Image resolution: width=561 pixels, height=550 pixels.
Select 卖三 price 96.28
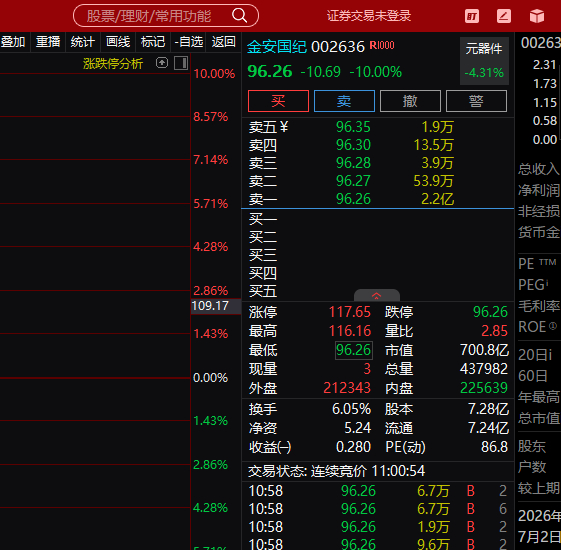pyautogui.click(x=353, y=163)
